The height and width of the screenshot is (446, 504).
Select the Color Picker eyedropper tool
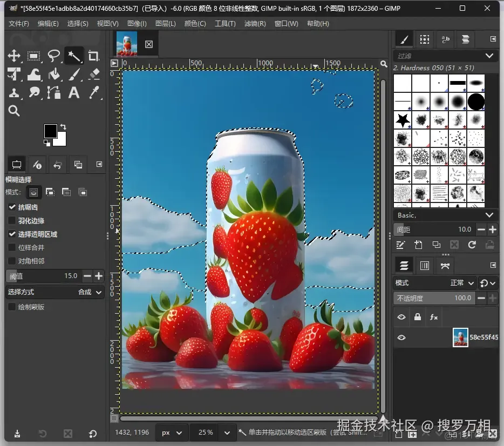point(93,92)
